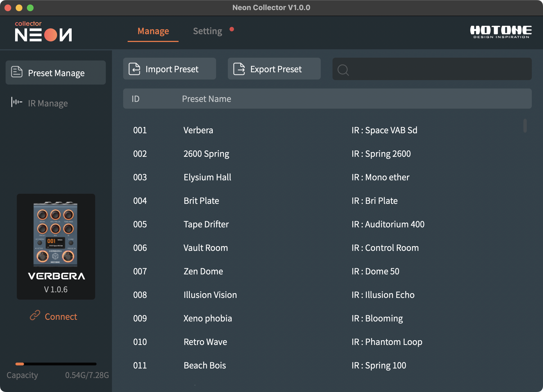Select the Zen Dome preset
Viewport: 543px width, 392px height.
pyautogui.click(x=322, y=271)
